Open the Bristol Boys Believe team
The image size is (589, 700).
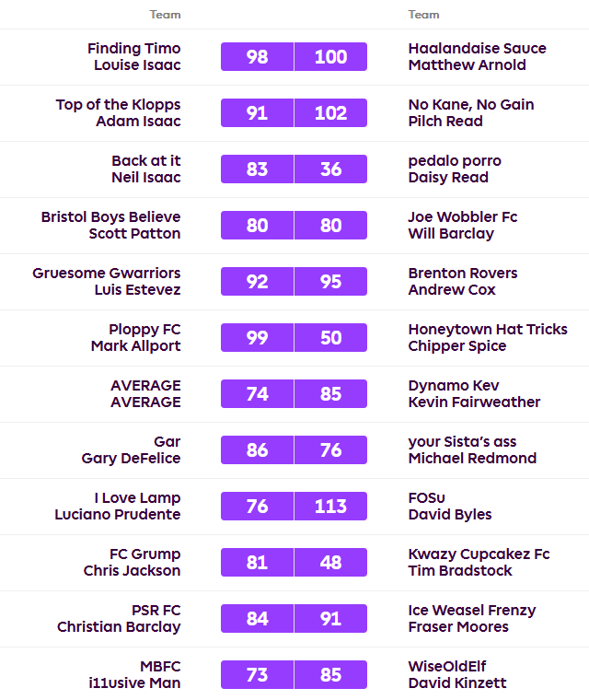(110, 217)
